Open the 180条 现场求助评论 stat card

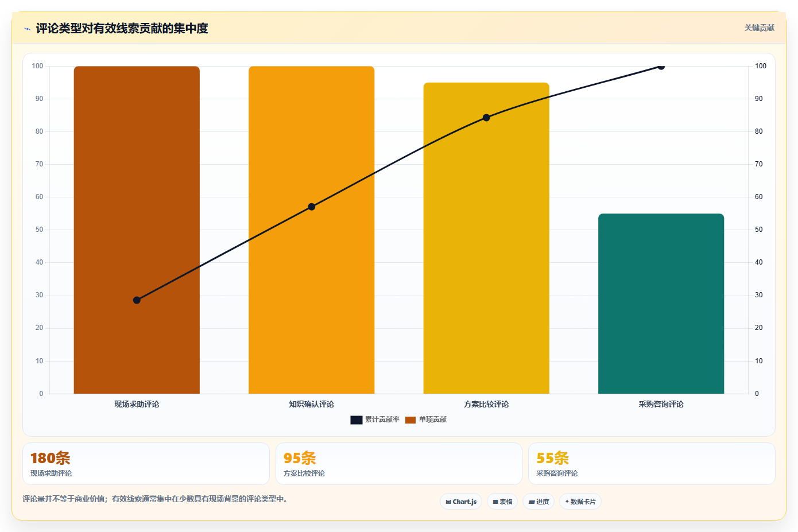[x=146, y=464]
